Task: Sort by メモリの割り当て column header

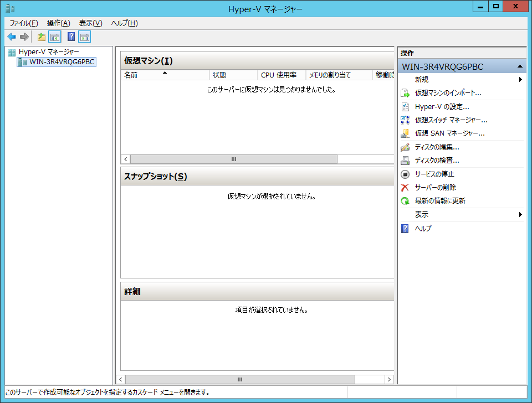Action: point(339,75)
